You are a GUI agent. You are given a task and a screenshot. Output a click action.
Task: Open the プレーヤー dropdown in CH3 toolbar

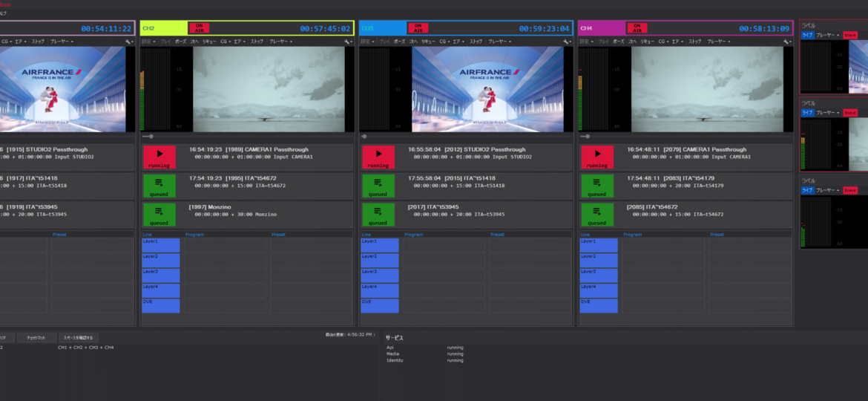[x=501, y=42]
